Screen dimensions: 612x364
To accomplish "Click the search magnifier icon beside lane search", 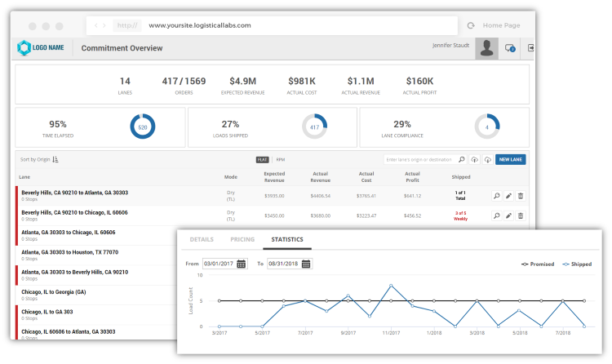I will (462, 160).
